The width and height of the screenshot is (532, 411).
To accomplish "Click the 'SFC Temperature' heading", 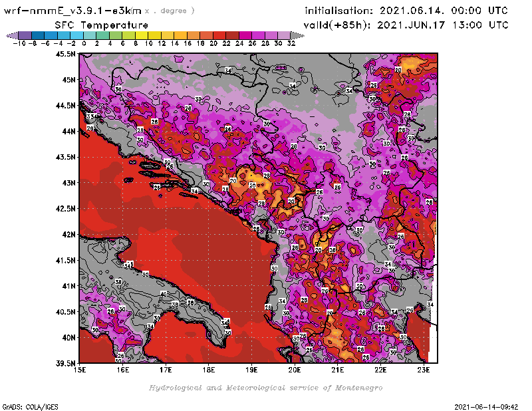I will pyautogui.click(x=102, y=25).
